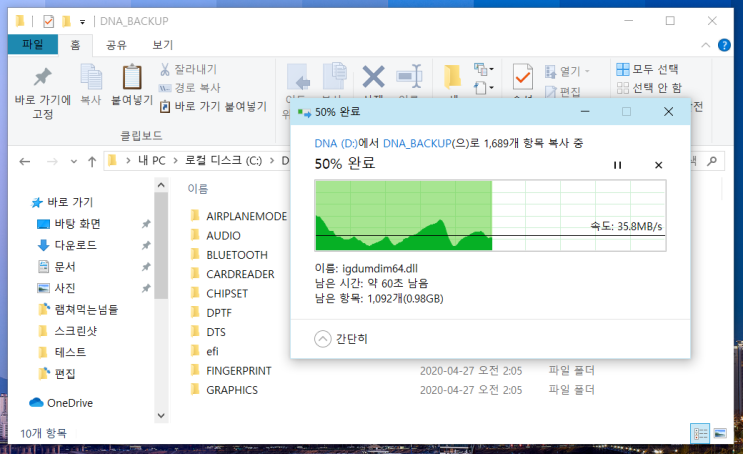Click the Properties checkmark icon
Screen dimensions: 743x454
(x=523, y=76)
